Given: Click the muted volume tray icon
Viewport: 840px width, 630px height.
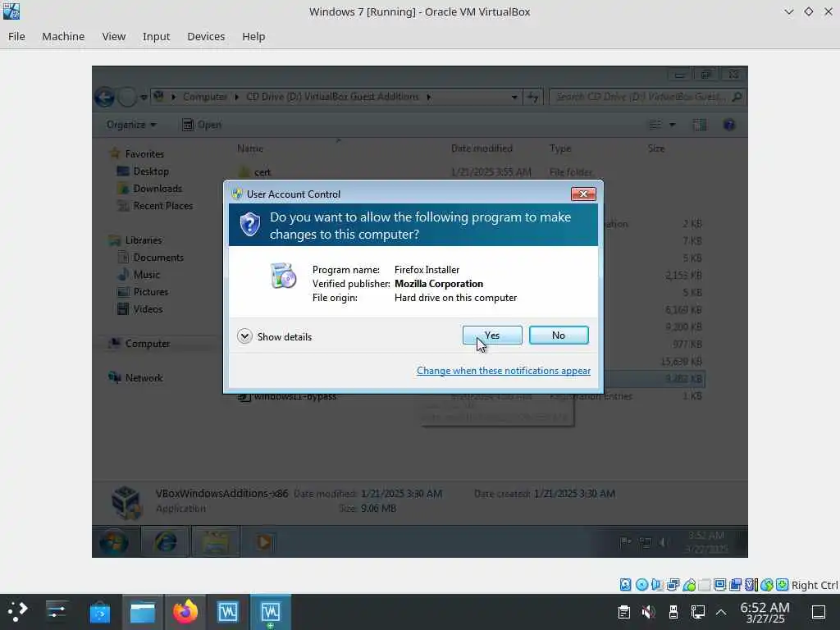Looking at the screenshot, I should [648, 612].
